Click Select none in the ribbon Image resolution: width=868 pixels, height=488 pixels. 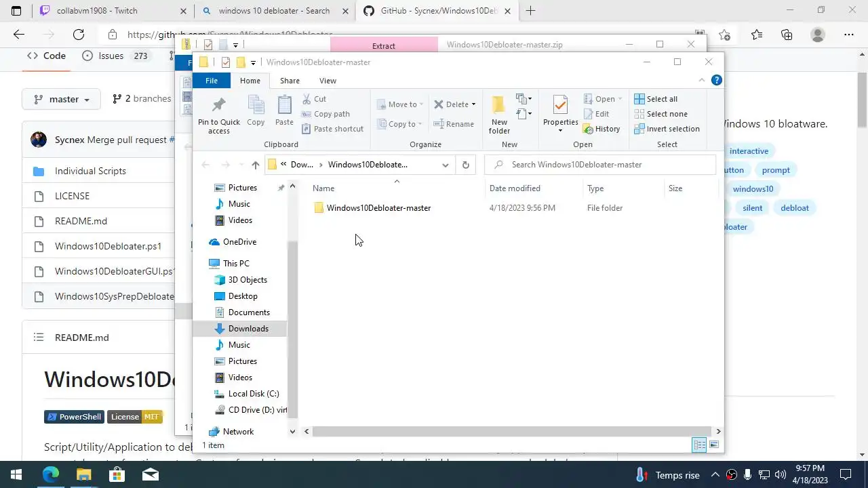tap(660, 114)
